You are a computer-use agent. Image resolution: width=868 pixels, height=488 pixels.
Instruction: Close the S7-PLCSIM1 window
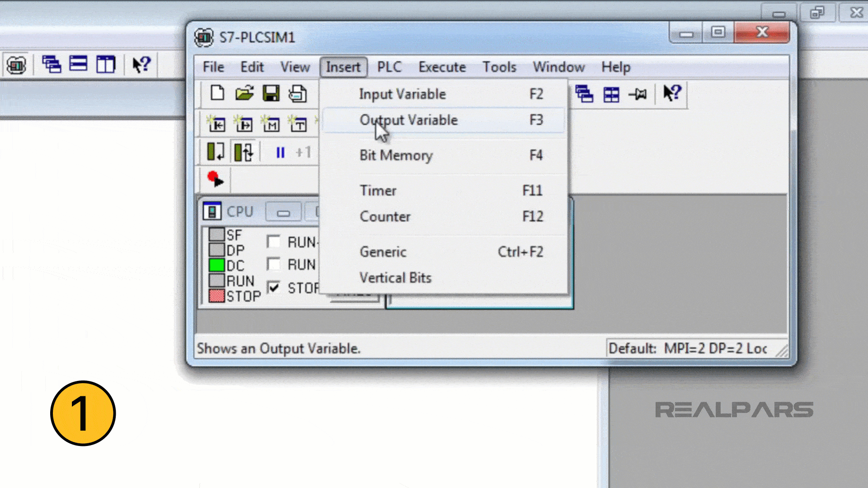[762, 33]
